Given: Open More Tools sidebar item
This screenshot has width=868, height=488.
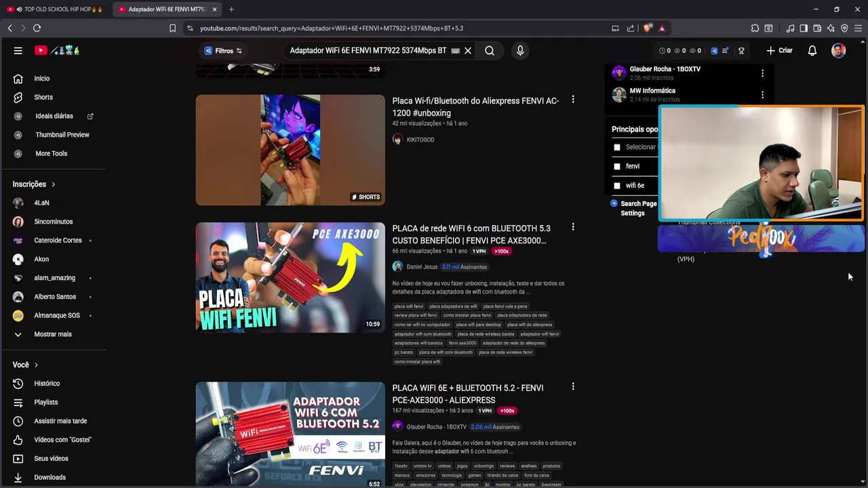Looking at the screenshot, I should pyautogui.click(x=53, y=154).
